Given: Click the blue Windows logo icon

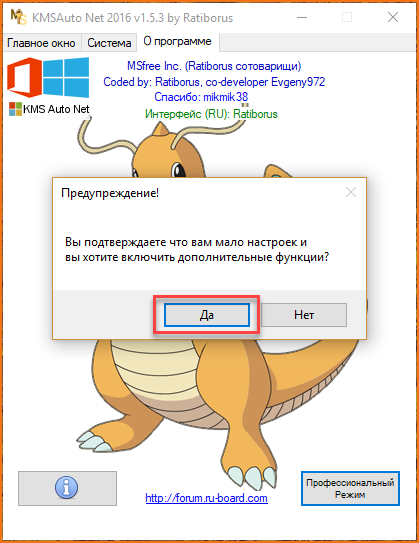Looking at the screenshot, I should coord(66,77).
